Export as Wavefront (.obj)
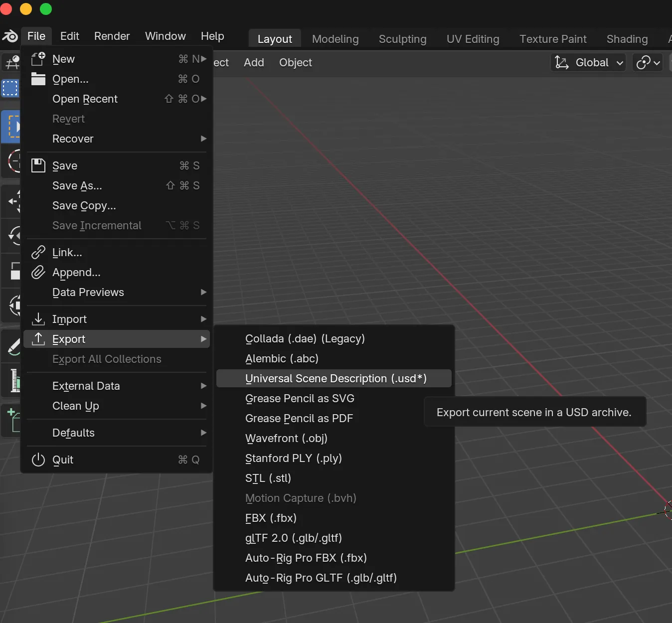Image resolution: width=672 pixels, height=623 pixels. [334, 438]
